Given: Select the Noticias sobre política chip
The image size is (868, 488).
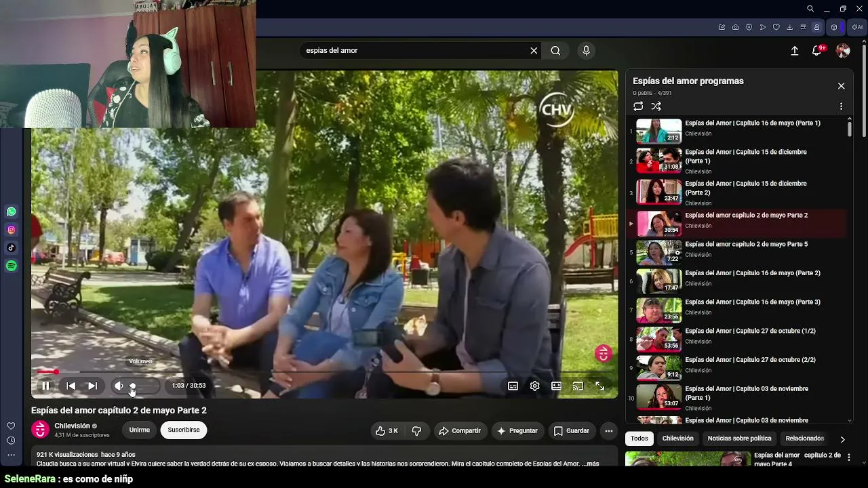Looking at the screenshot, I should click(x=740, y=439).
